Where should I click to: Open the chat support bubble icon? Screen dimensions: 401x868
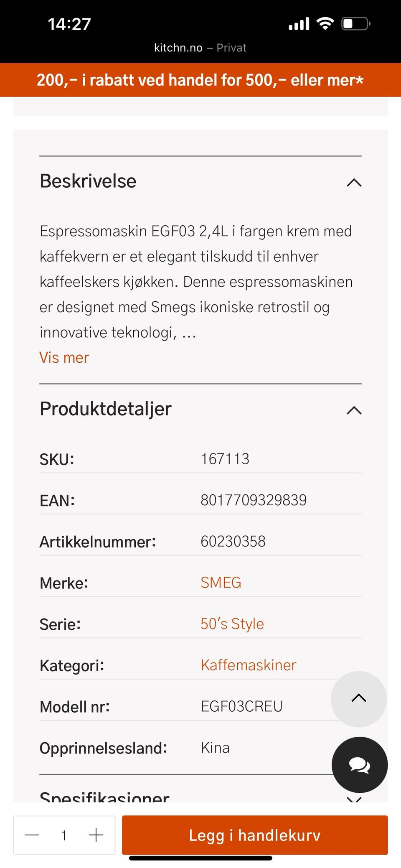359,765
